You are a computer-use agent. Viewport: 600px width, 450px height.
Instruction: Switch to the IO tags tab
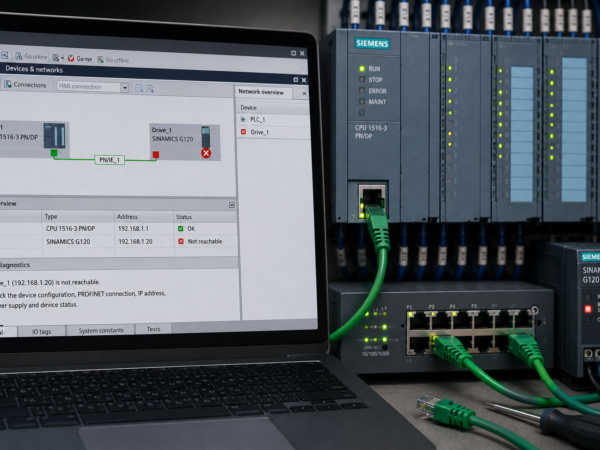41,331
